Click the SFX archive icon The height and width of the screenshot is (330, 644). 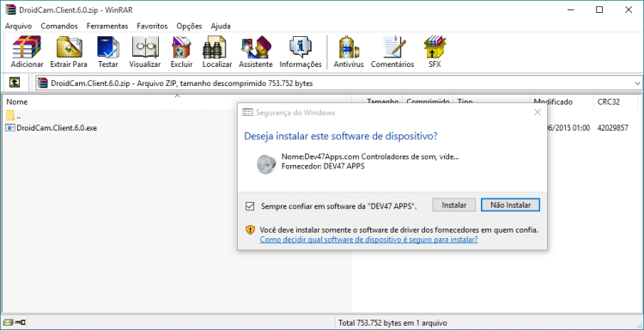coord(434,47)
